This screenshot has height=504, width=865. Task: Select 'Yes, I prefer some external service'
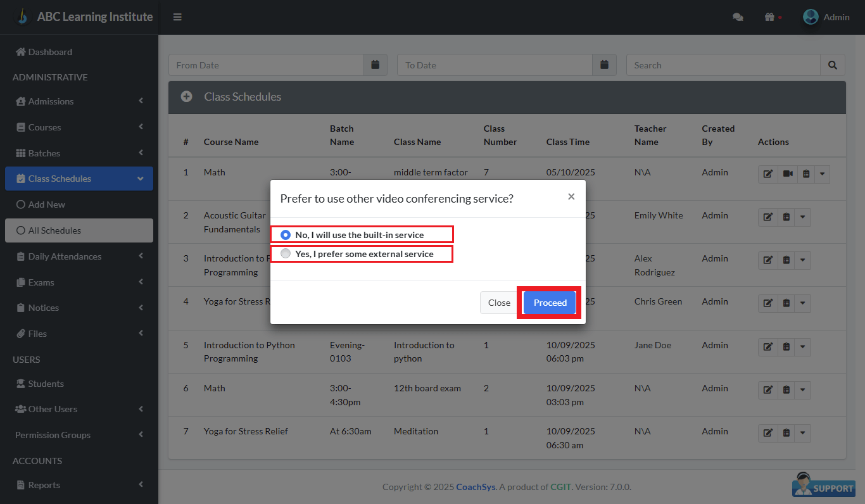286,254
